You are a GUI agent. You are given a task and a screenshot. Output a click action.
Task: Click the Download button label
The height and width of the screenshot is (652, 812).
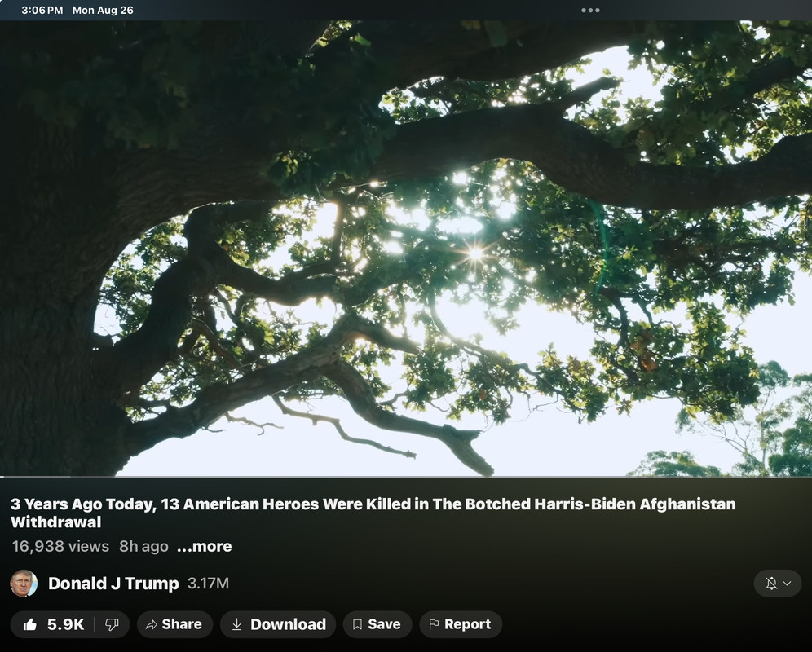[x=288, y=624]
